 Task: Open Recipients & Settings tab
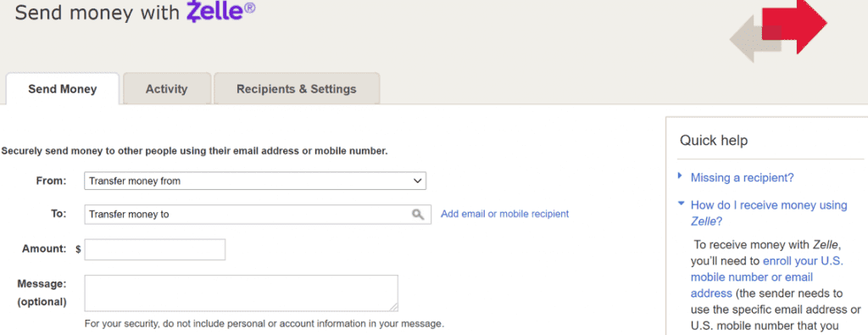tap(297, 88)
